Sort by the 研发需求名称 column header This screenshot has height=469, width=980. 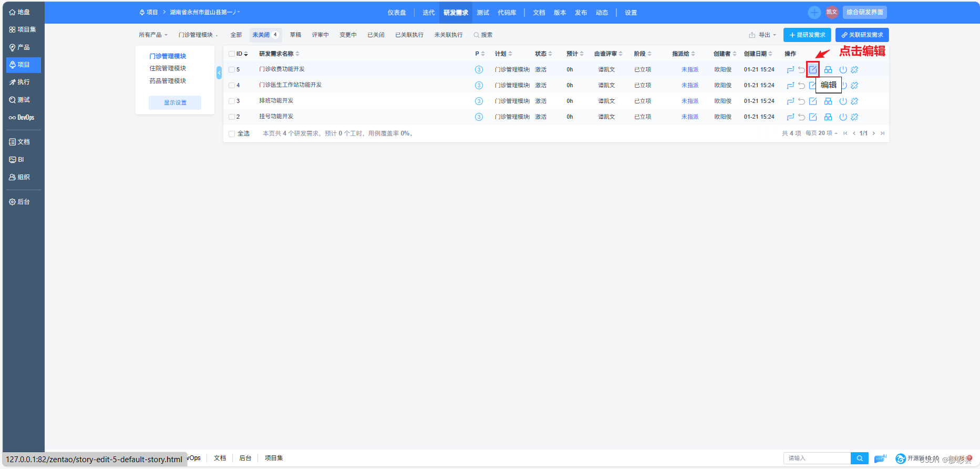[x=279, y=54]
